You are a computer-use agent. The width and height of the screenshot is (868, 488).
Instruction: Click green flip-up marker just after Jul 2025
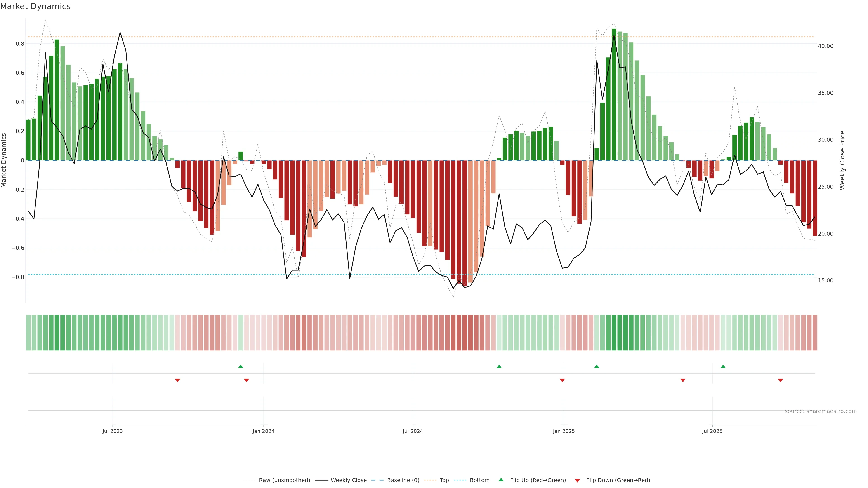pyautogui.click(x=723, y=366)
